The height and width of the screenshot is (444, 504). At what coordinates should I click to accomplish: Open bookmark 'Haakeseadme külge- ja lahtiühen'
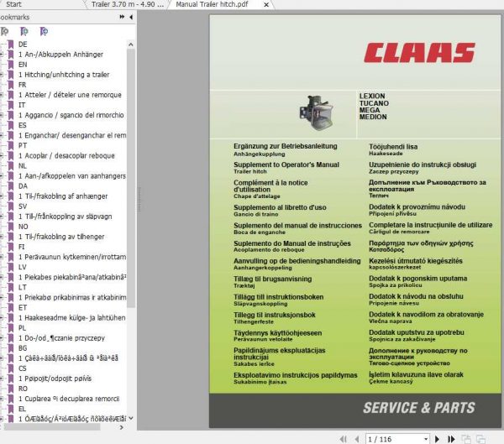71,318
